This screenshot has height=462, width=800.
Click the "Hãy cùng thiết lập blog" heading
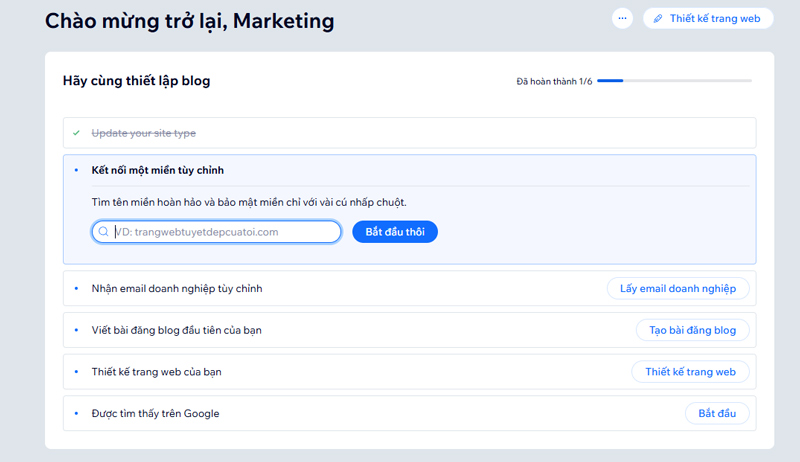[x=136, y=80]
